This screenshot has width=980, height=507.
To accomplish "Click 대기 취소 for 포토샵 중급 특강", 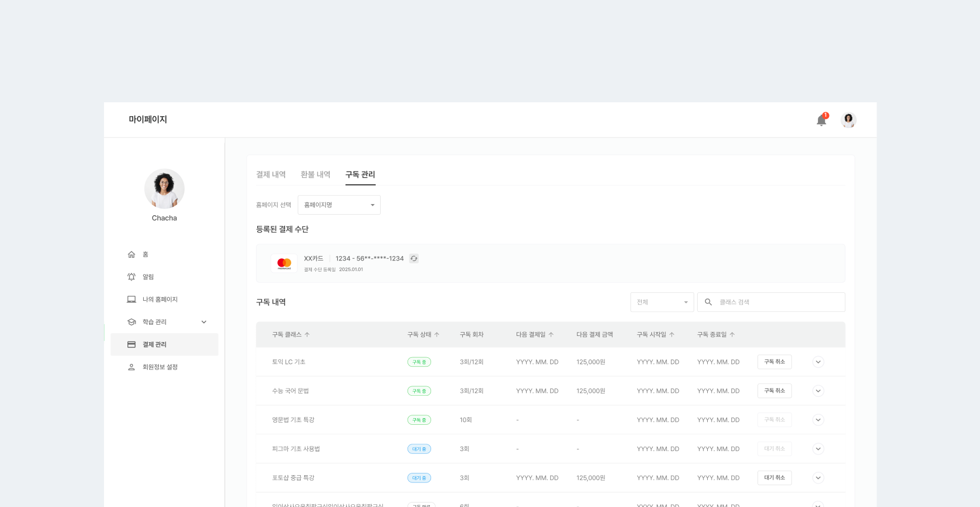I will pyautogui.click(x=774, y=478).
